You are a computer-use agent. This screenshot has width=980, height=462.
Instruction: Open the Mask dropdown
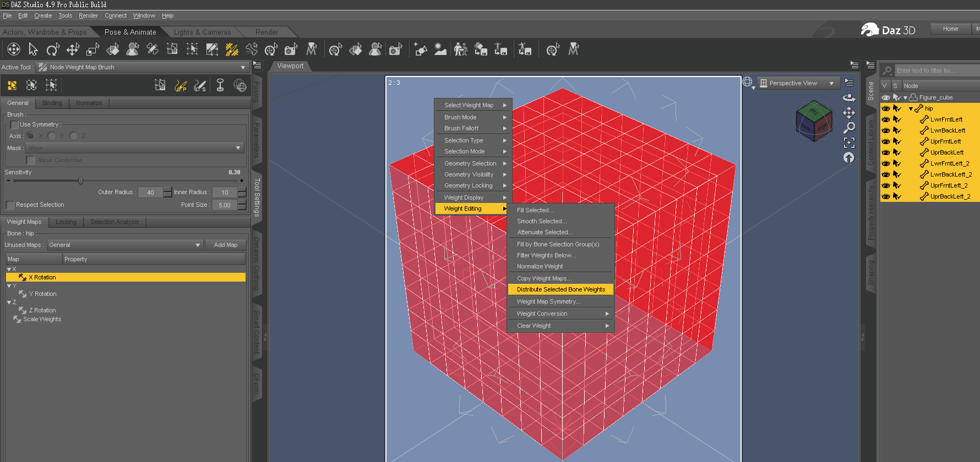click(x=134, y=148)
